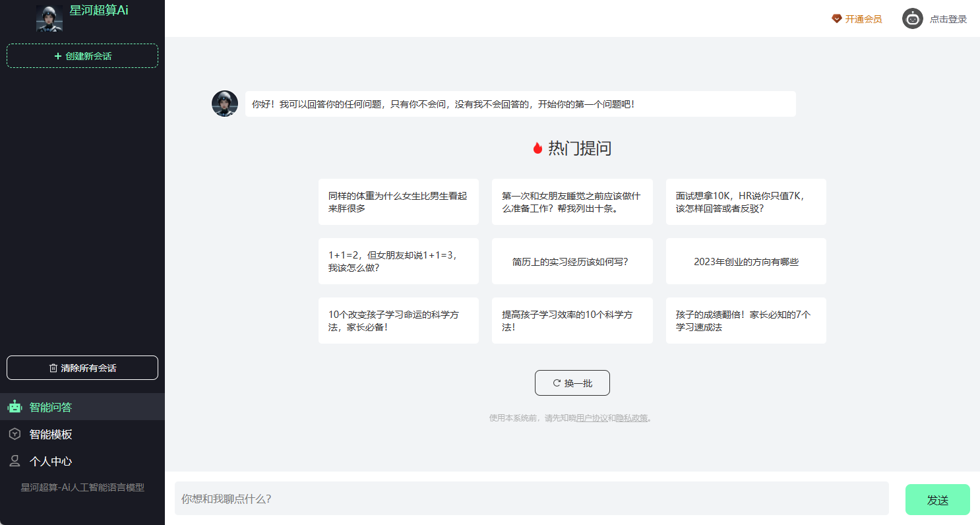Click the robot icon beside 智能问答
Screen dimensions: 980x525
click(x=15, y=407)
